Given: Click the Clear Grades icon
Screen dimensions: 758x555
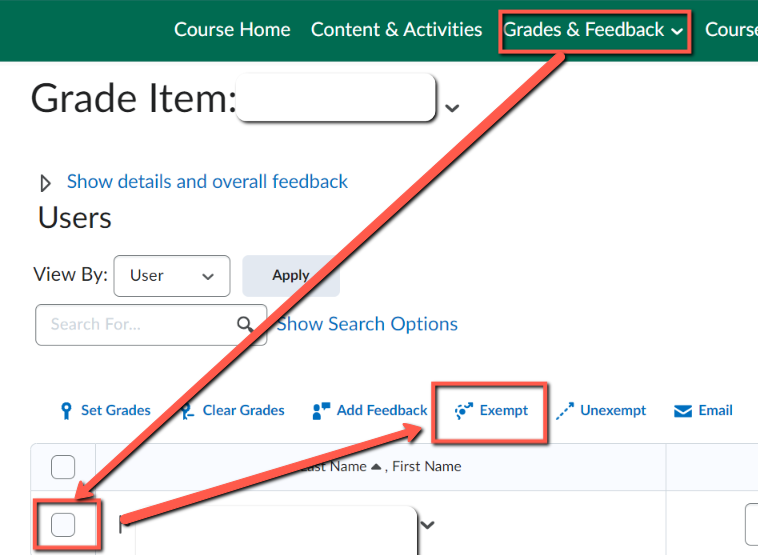Looking at the screenshot, I should [187, 410].
